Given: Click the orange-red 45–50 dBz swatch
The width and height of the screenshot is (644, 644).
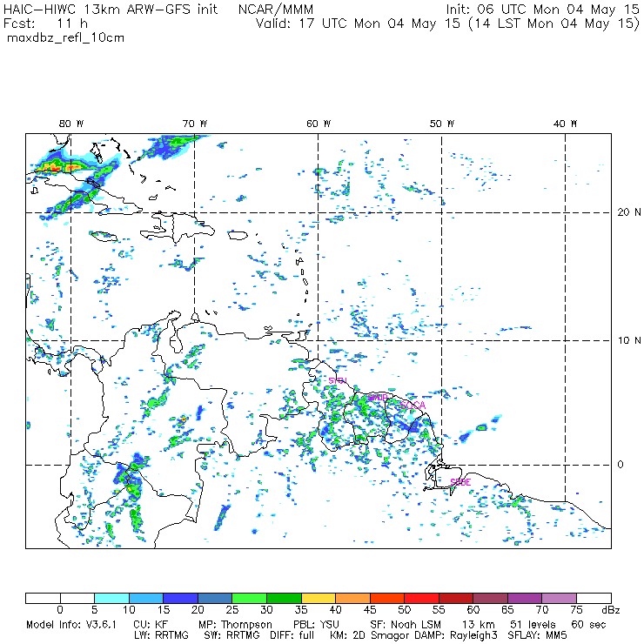Looking at the screenshot, I should pyautogui.click(x=387, y=598).
